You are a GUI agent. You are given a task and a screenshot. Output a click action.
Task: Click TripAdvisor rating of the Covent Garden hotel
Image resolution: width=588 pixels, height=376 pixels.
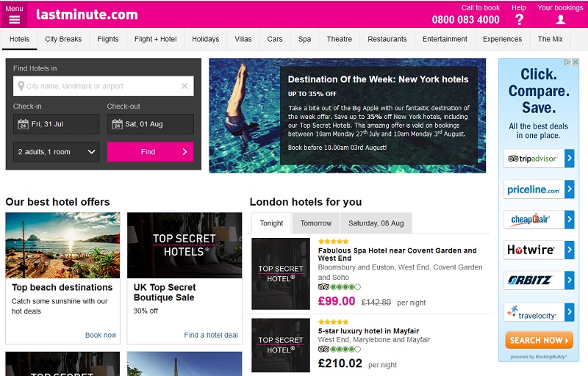340,287
